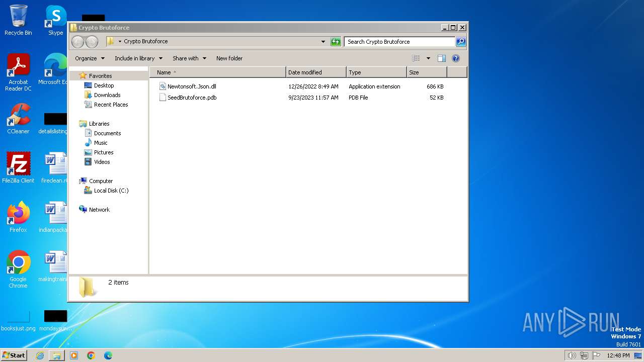644x362 pixels.
Task: Click the FileZilla Client desktop icon
Action: point(18,168)
